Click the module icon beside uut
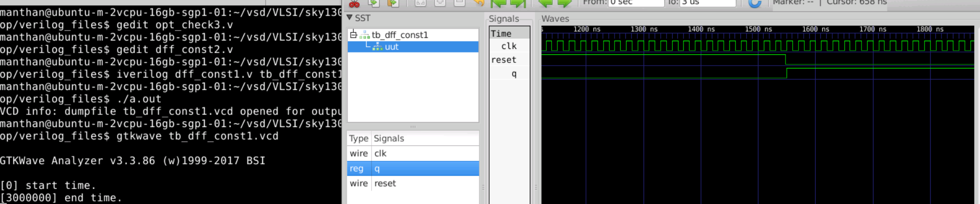 (x=377, y=47)
